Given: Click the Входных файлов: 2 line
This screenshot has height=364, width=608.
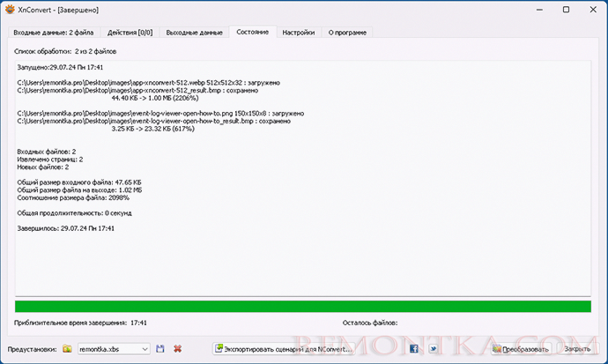Looking at the screenshot, I should [x=47, y=152].
